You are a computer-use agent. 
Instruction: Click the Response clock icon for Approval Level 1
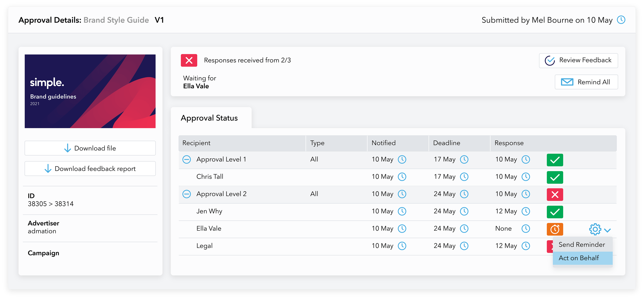coord(526,159)
